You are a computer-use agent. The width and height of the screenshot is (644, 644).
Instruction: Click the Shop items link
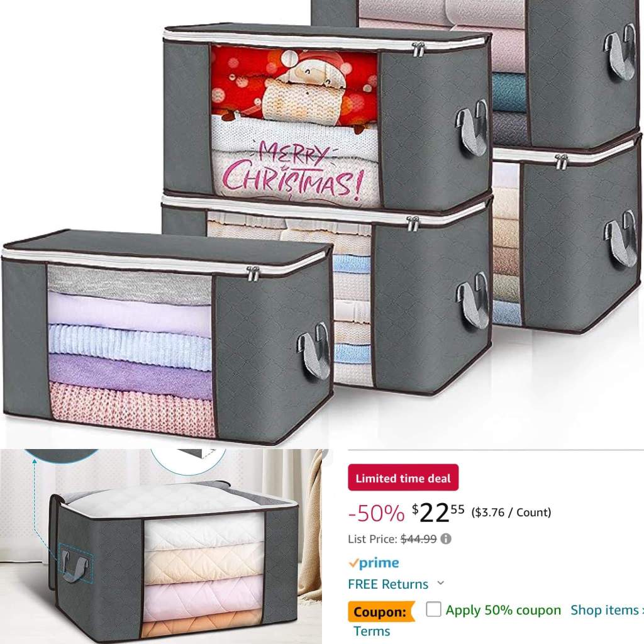[x=607, y=610]
